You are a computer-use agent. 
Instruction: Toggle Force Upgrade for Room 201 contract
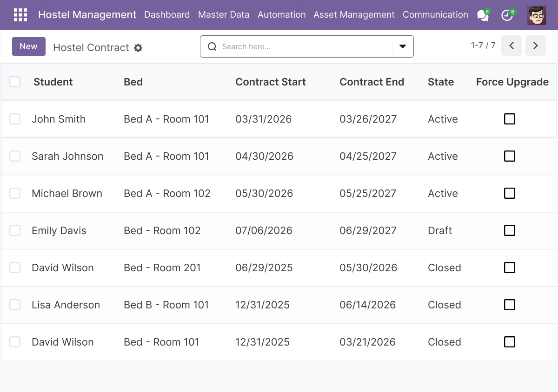(510, 268)
